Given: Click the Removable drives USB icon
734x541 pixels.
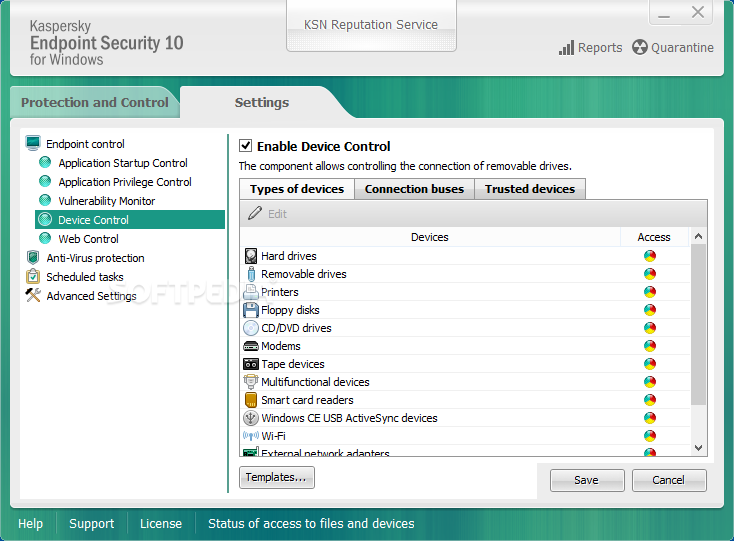Looking at the screenshot, I should tap(251, 274).
